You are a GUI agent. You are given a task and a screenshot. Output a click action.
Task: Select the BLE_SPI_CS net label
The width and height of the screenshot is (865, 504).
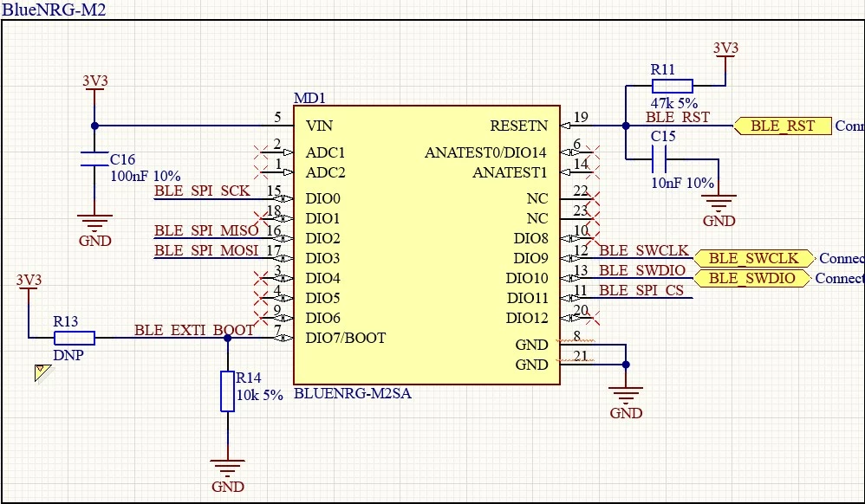point(641,290)
